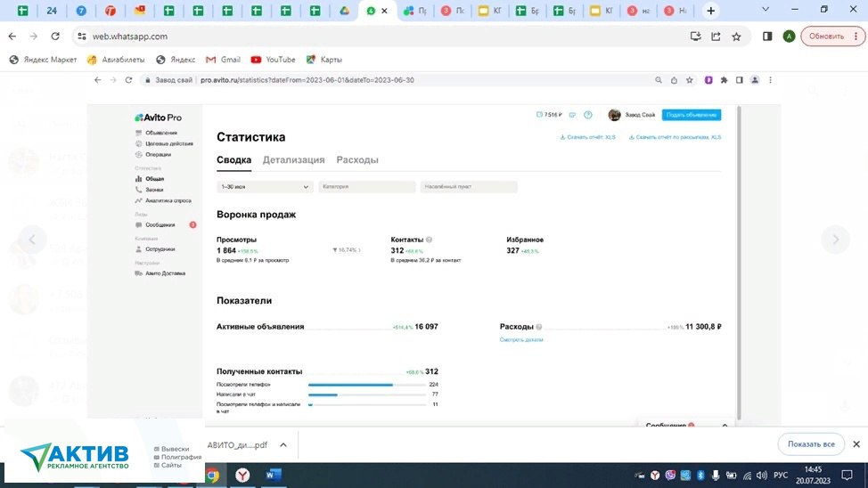Switch to the Google Drive tab
868x488 pixels.
344,11
